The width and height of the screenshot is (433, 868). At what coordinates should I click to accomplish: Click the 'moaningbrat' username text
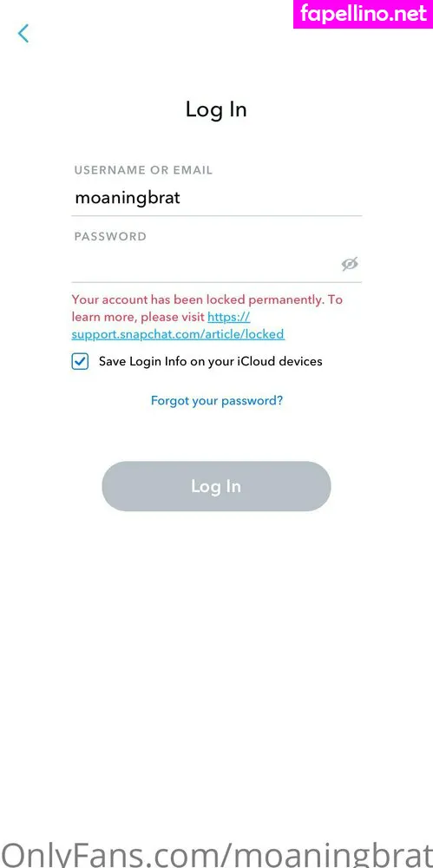128,198
